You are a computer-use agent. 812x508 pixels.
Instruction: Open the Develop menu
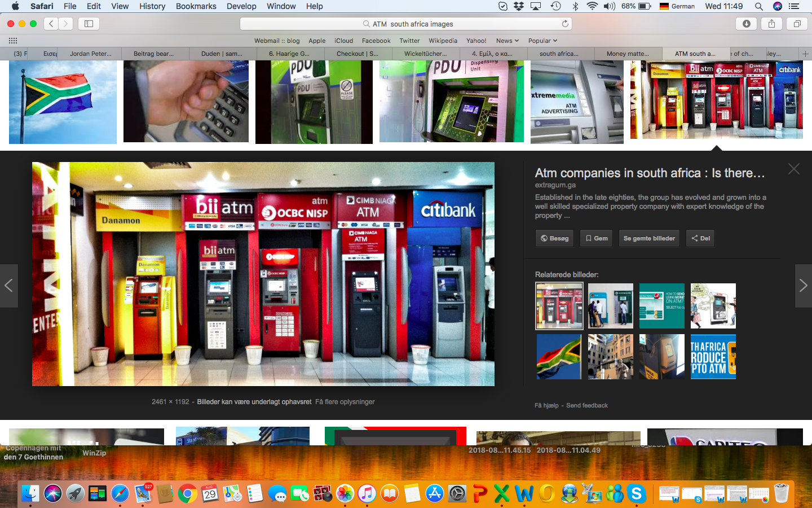pos(241,6)
